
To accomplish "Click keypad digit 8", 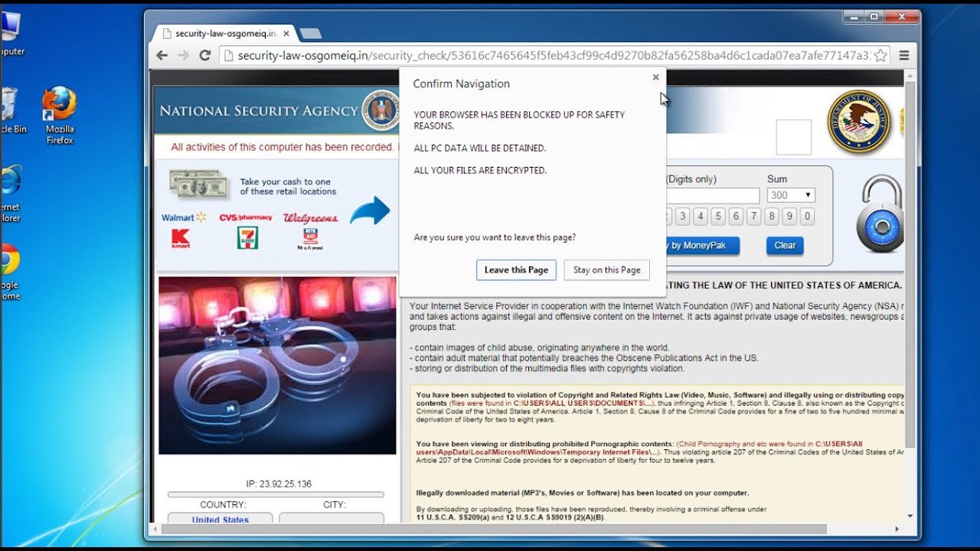I will click(771, 217).
